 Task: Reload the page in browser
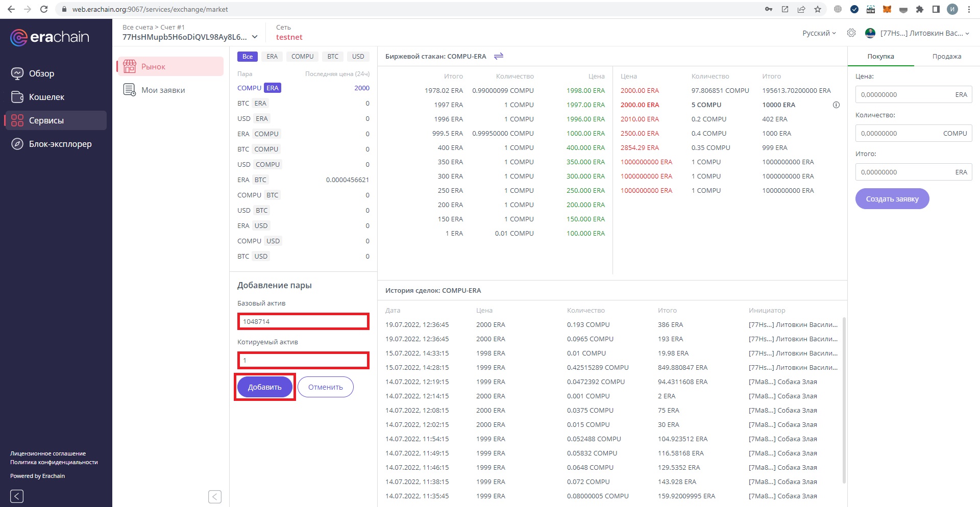[44, 9]
